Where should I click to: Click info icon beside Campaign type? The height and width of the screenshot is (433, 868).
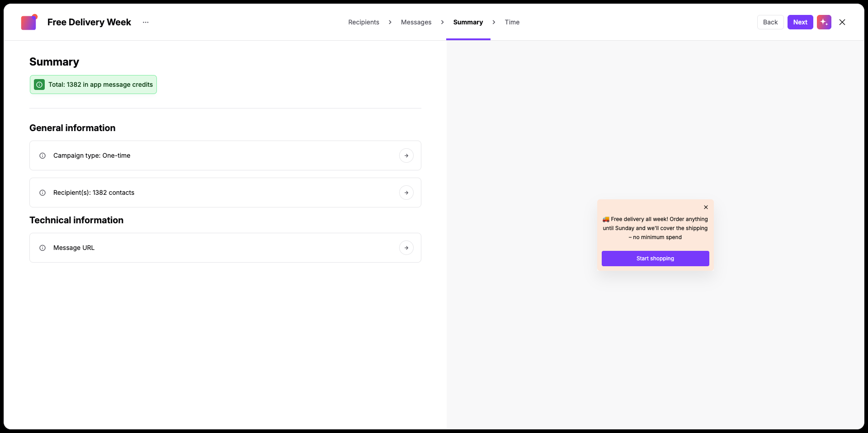pos(42,155)
